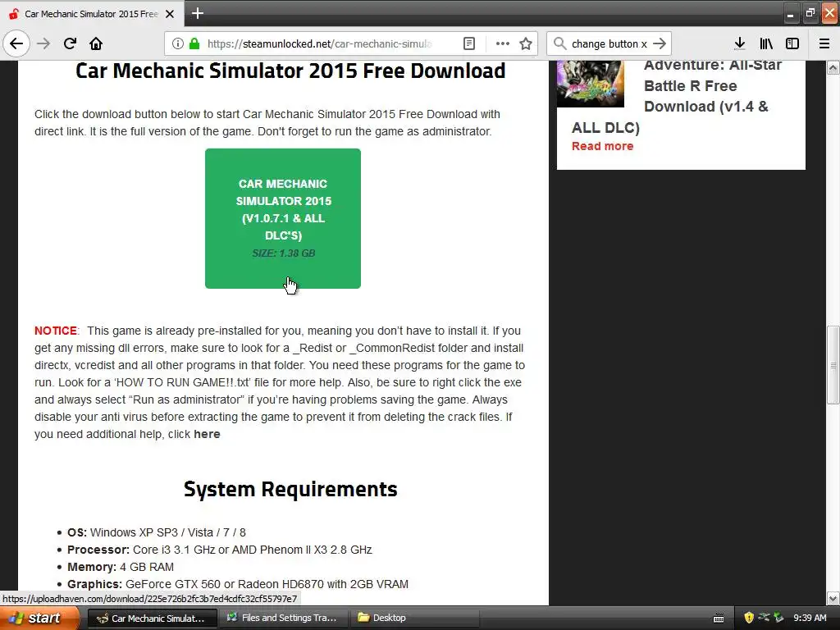Click the steamunlocked.net address bar URL
Image resolution: width=840 pixels, height=630 pixels.
319,44
